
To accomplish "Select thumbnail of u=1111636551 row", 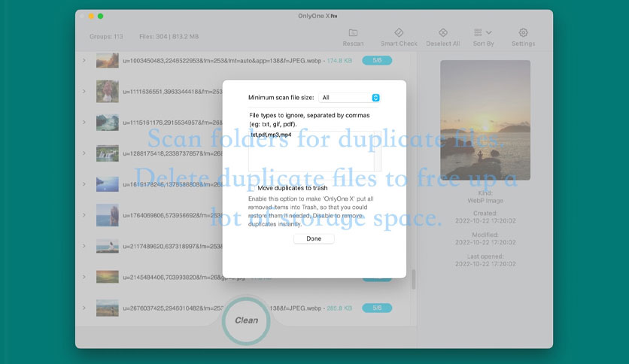I will point(108,92).
